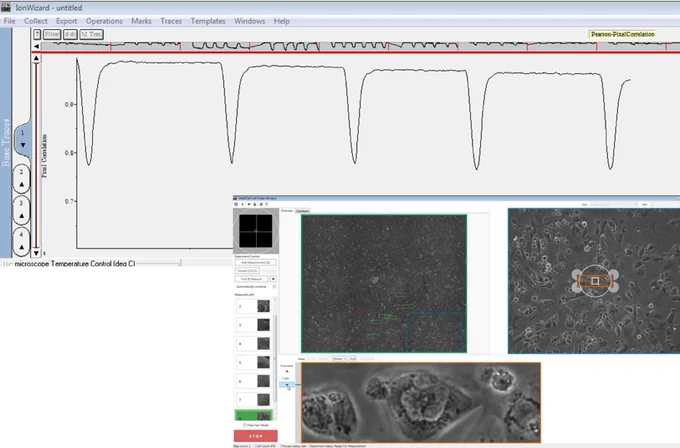This screenshot has width=680, height=448.
Task: Click the down arrow below the vertical axis
Action: pos(36,252)
